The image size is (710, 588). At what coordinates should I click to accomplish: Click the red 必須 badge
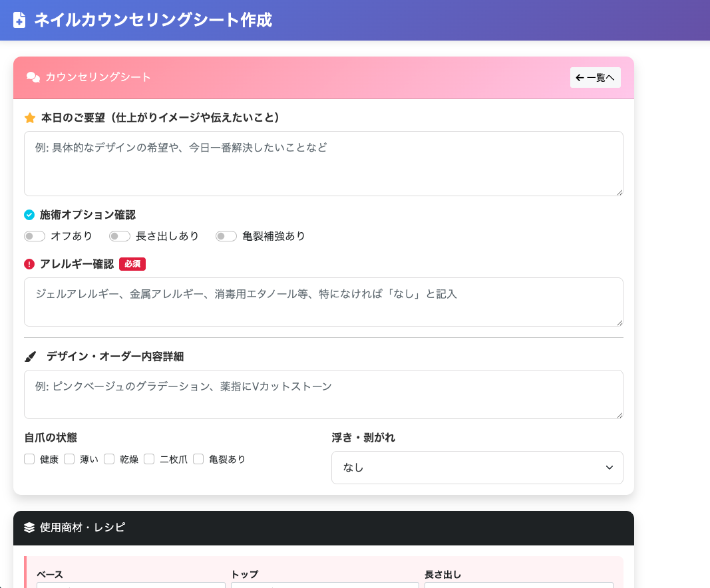pos(132,263)
